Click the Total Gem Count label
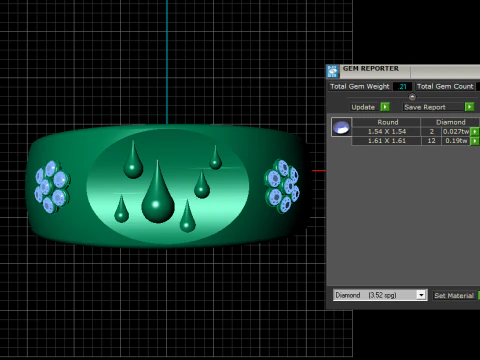Viewport: 480px width, 360px height. coord(445,87)
